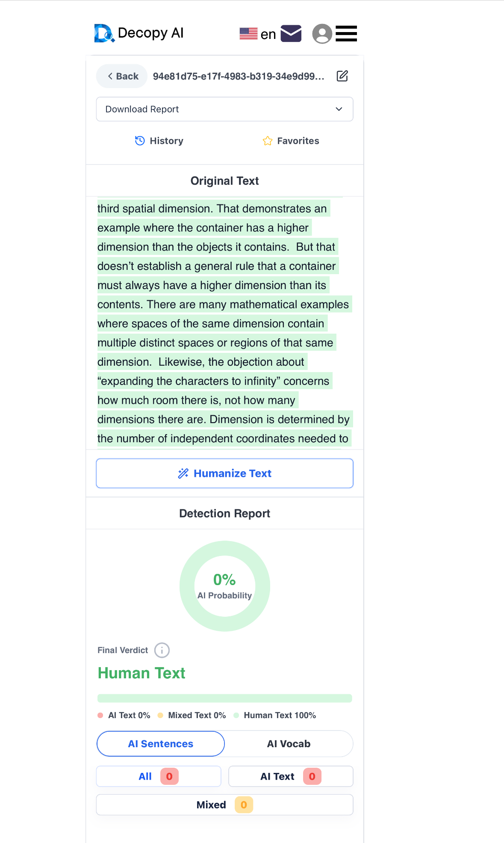Screen dimensions: 504x843
Task: Select the AI Text filter
Action: (291, 776)
